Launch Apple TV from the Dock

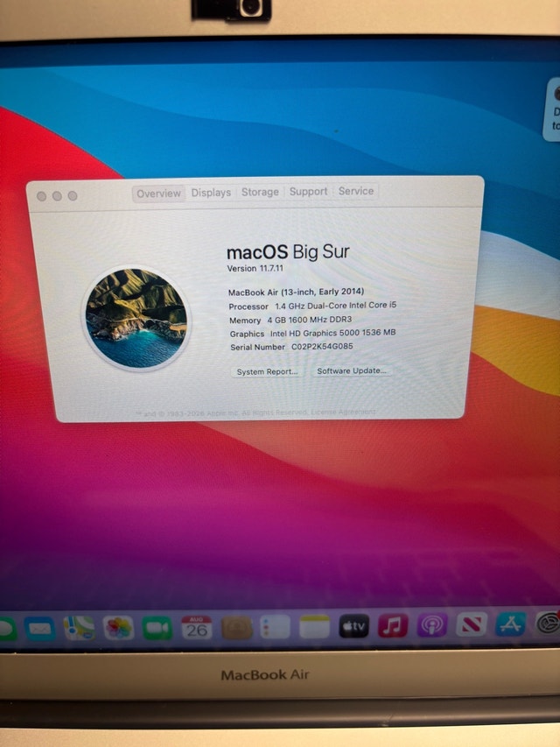tap(353, 625)
